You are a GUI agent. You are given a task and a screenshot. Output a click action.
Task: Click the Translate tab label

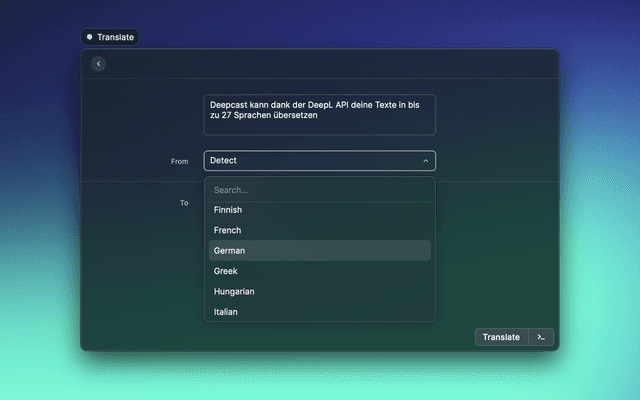click(115, 37)
